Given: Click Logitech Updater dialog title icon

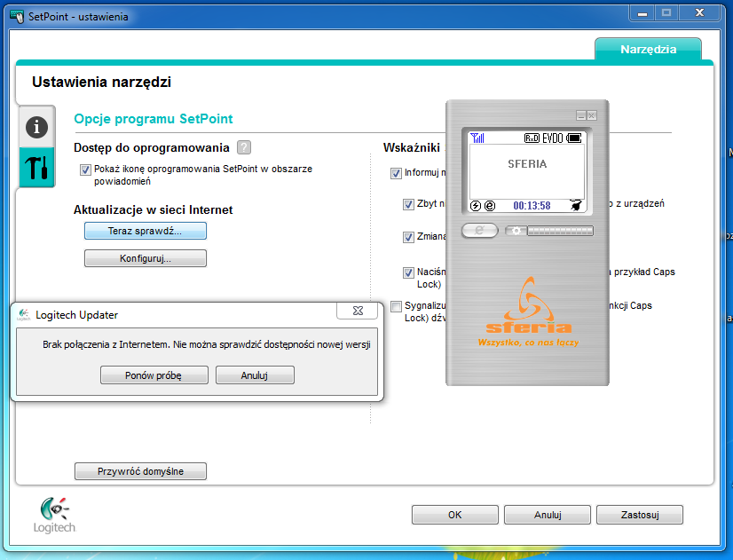Looking at the screenshot, I should [x=23, y=314].
